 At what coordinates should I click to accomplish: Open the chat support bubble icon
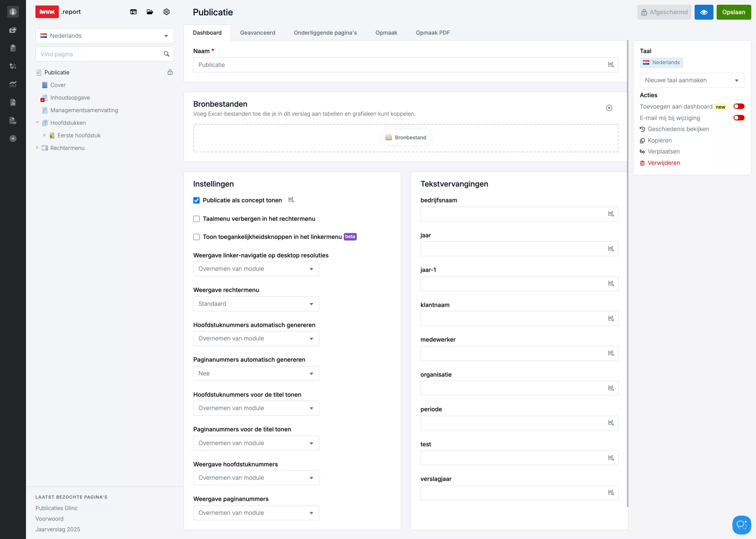741,524
